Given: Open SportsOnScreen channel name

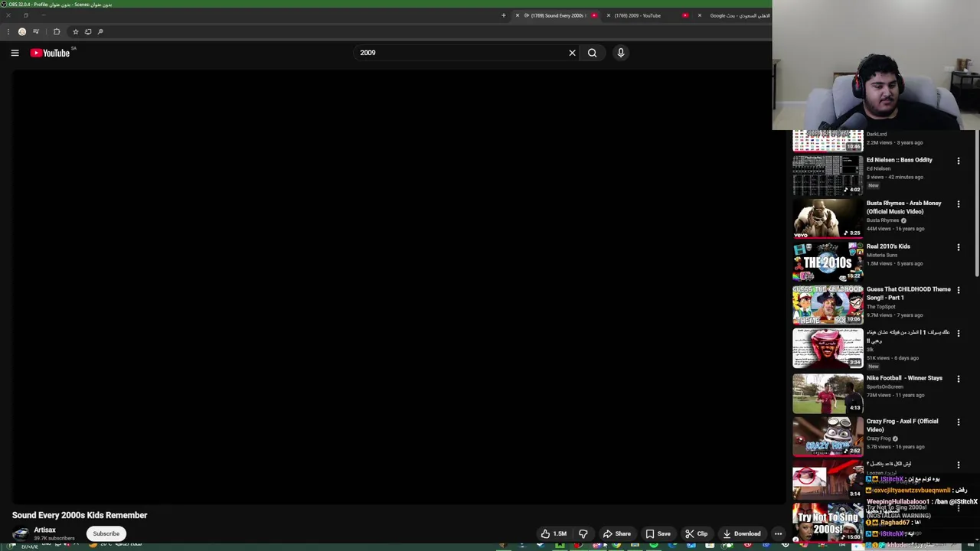Looking at the screenshot, I should (x=885, y=386).
